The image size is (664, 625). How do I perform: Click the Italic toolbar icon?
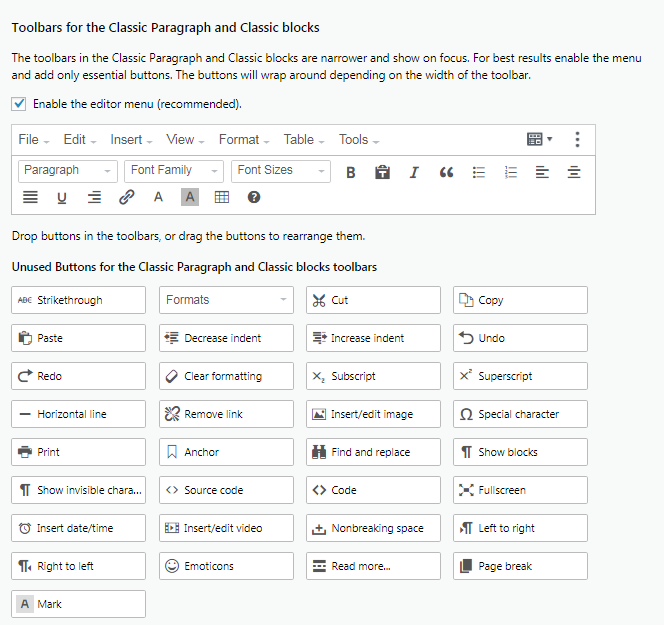coord(414,172)
